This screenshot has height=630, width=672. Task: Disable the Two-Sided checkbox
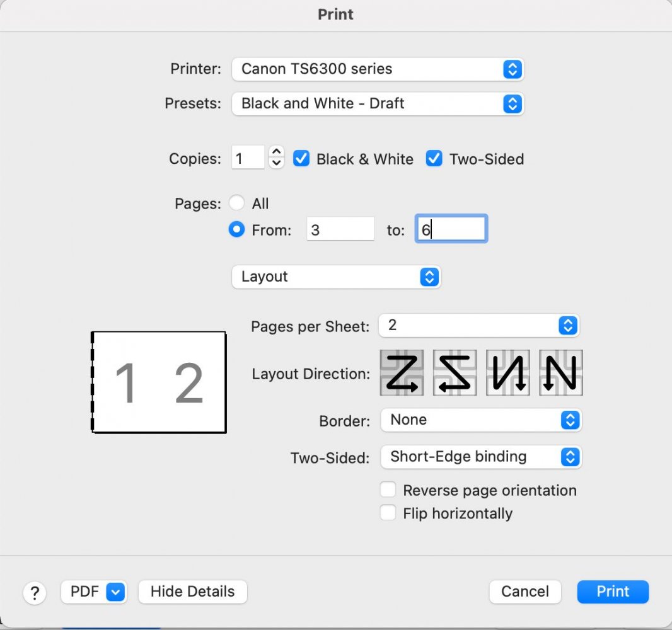(x=434, y=159)
